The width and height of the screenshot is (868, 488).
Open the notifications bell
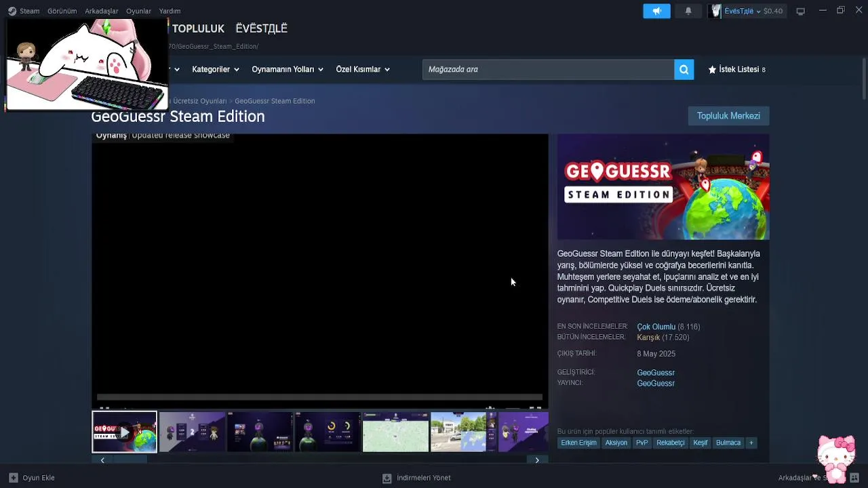click(x=688, y=11)
